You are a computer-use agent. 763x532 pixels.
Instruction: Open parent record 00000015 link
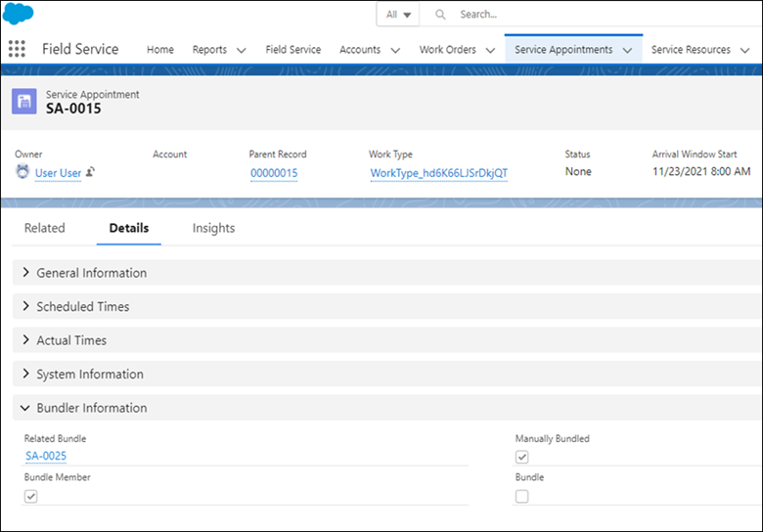tap(274, 173)
